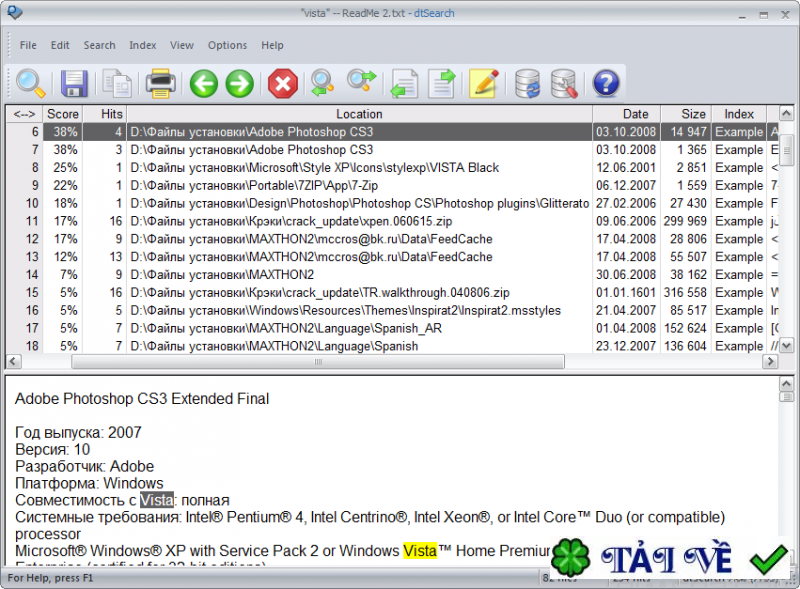
Task: Click results horizontal scroll left arrow
Action: (13, 361)
